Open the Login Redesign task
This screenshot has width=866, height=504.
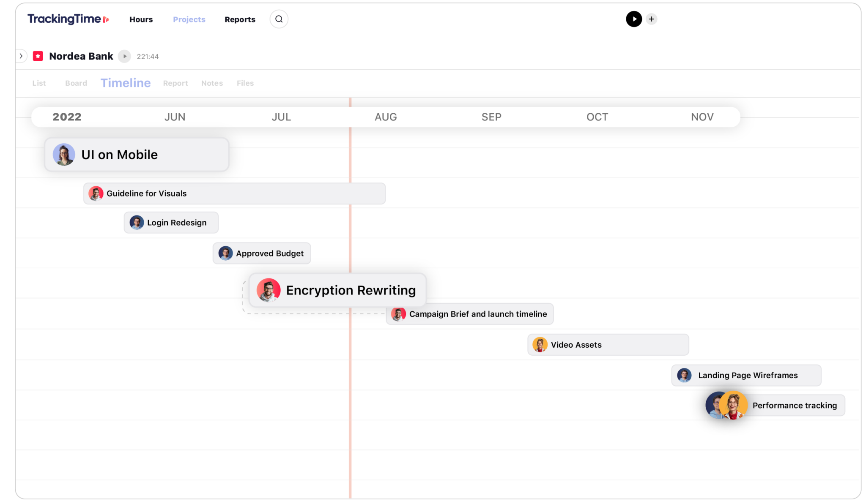(x=171, y=223)
